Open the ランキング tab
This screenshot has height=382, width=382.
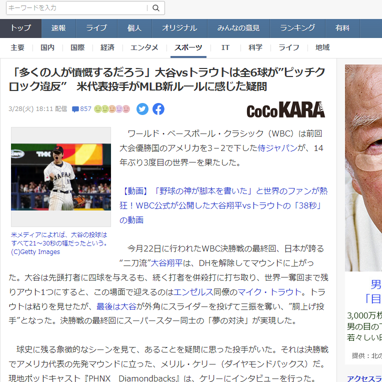coord(298,28)
